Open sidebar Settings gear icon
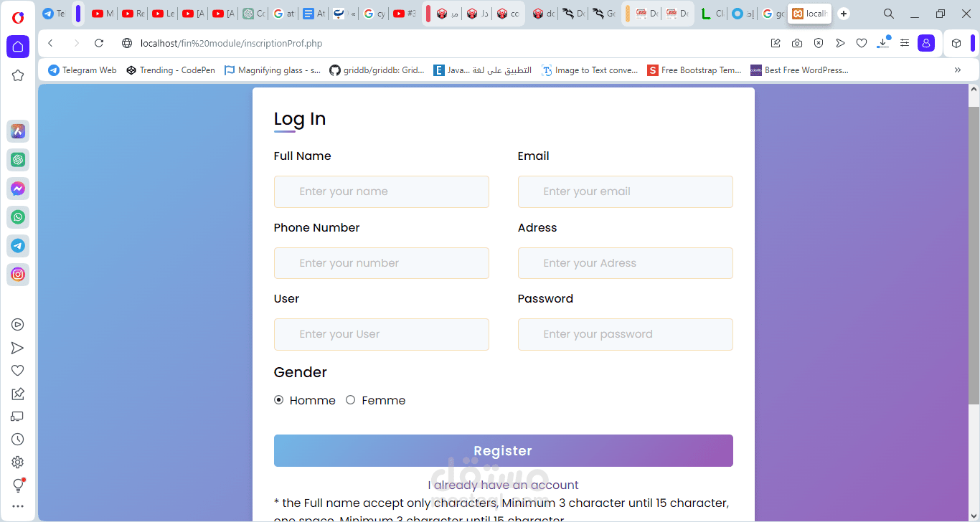 pyautogui.click(x=18, y=462)
